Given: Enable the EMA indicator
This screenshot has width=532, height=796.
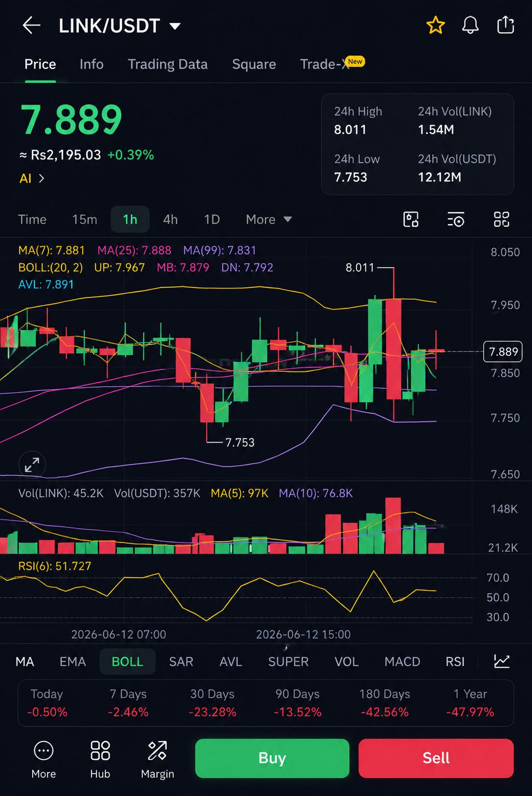Looking at the screenshot, I should [73, 662].
